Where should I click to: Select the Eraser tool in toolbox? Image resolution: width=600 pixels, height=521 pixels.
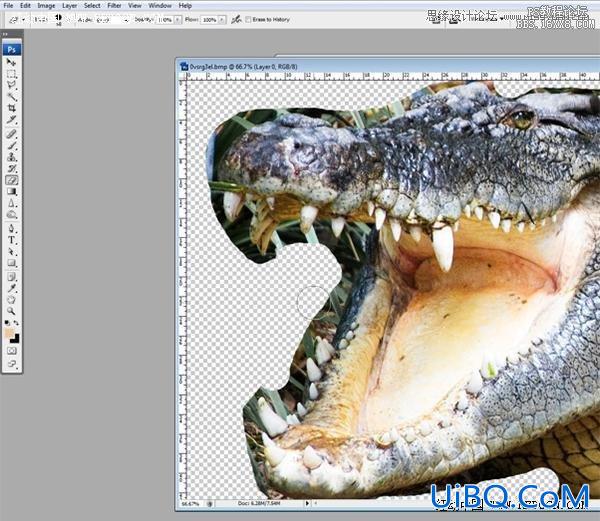11,180
